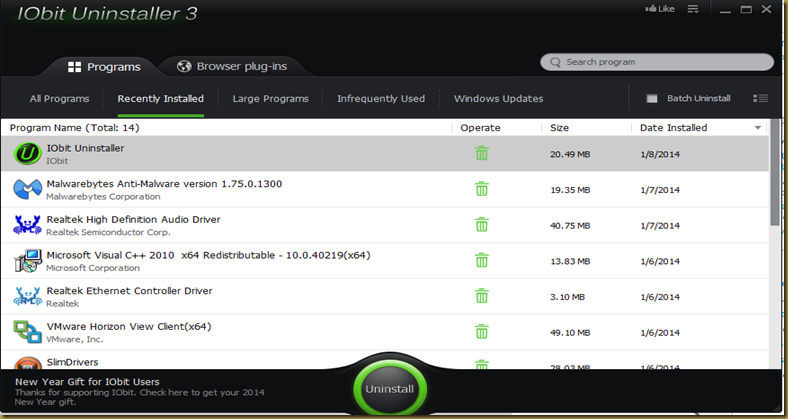Click the 1/8/2014 install date
Image resolution: width=788 pixels, height=419 pixels.
[x=660, y=154]
